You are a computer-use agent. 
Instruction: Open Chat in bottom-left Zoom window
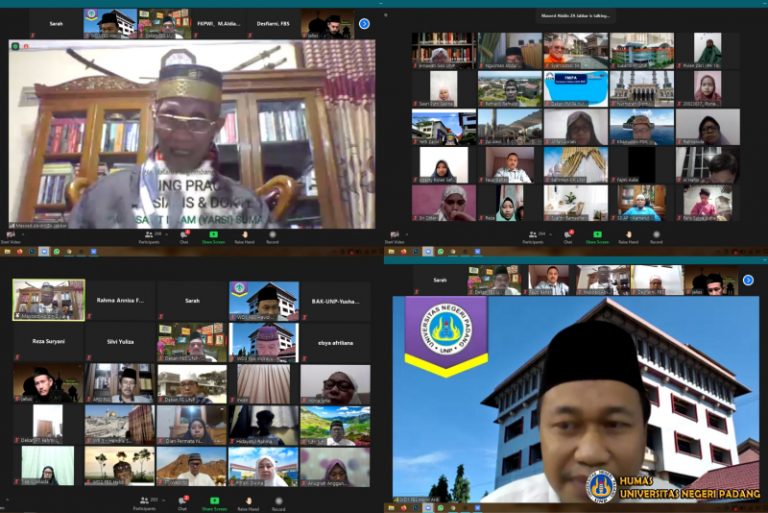[183, 503]
